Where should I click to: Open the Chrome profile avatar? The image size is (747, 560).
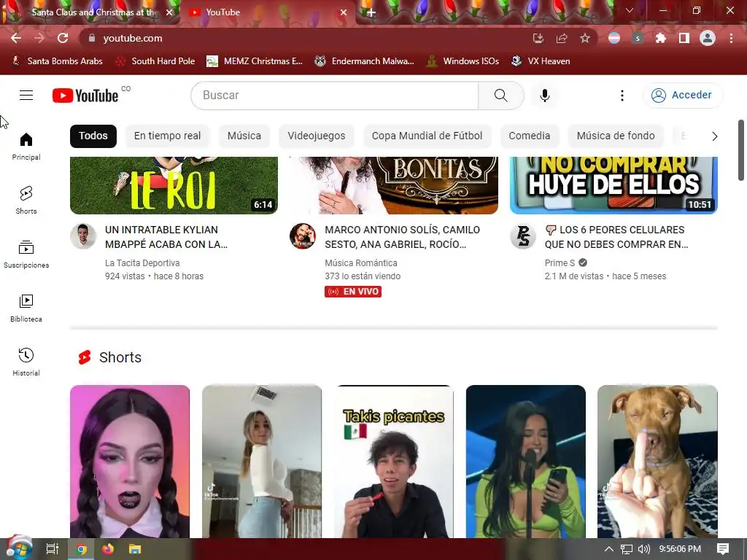[708, 38]
